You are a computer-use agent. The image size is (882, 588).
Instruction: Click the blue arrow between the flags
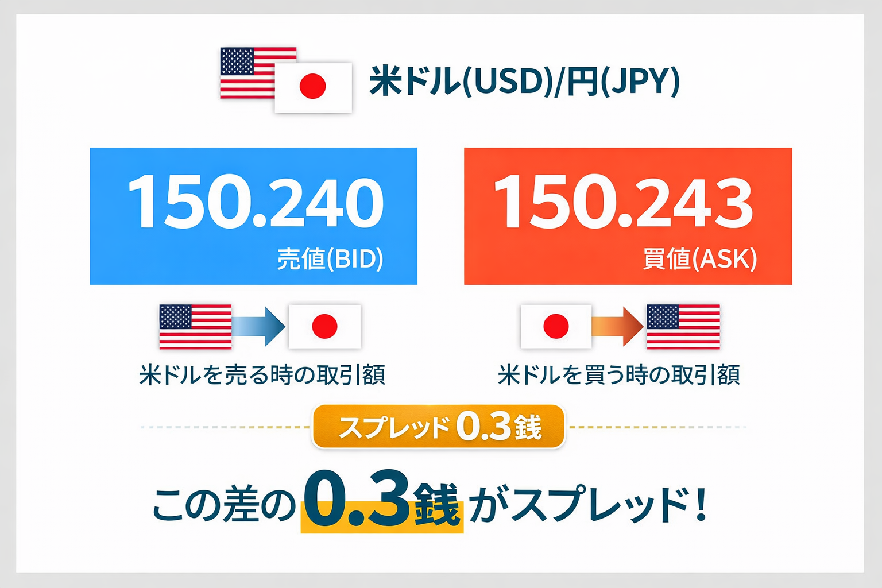tap(260, 326)
